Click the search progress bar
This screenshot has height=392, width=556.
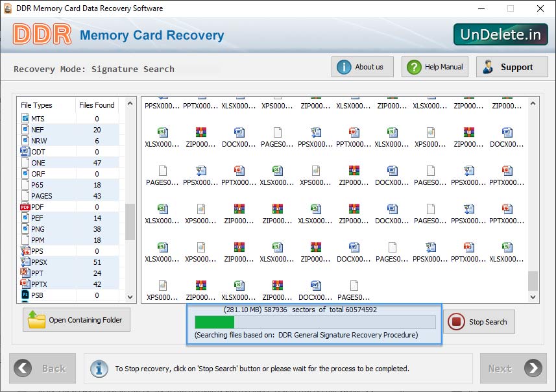click(315, 322)
